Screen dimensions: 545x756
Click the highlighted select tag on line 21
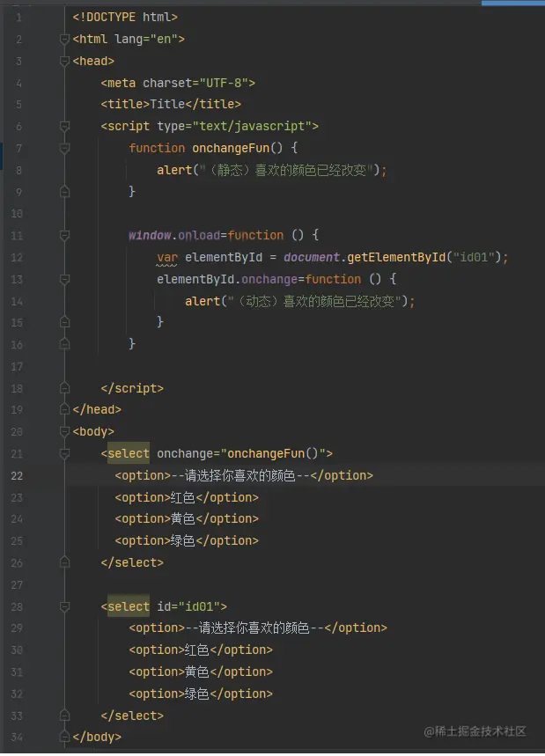click(129, 453)
